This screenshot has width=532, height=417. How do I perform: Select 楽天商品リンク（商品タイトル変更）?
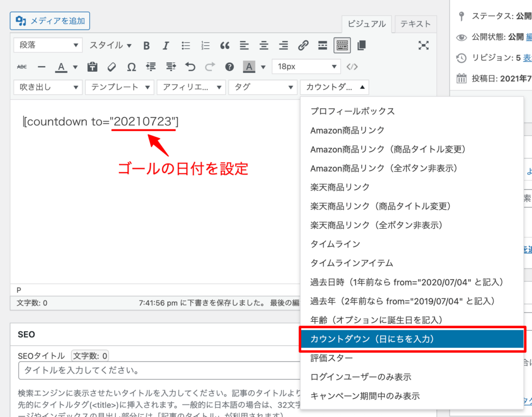point(412,206)
